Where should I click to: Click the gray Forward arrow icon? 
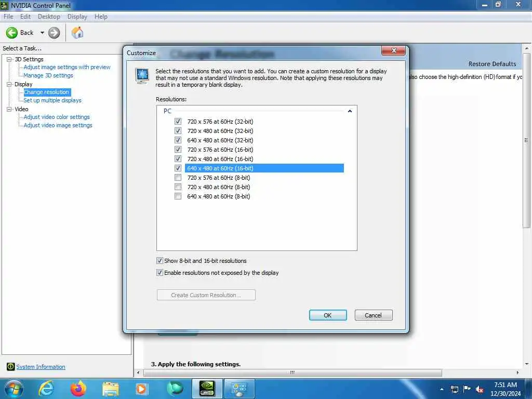point(54,33)
